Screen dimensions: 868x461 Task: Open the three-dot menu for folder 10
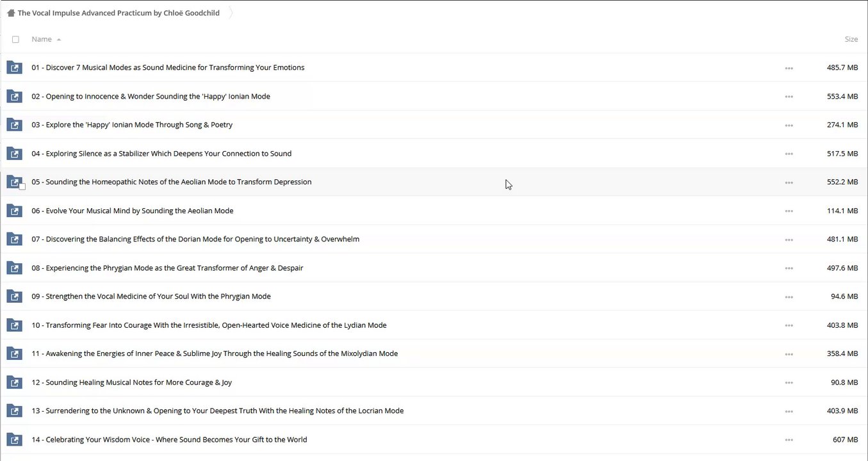(789, 325)
